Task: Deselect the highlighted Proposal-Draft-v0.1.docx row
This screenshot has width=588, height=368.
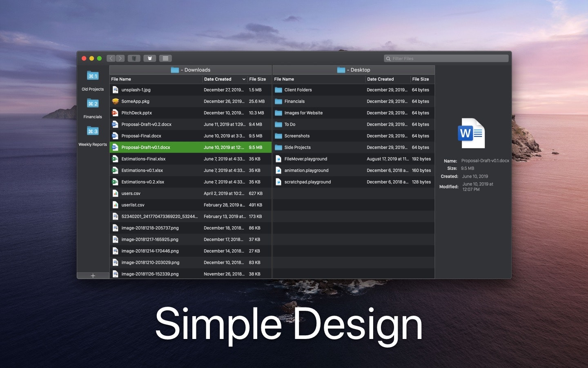Action: pos(146,147)
